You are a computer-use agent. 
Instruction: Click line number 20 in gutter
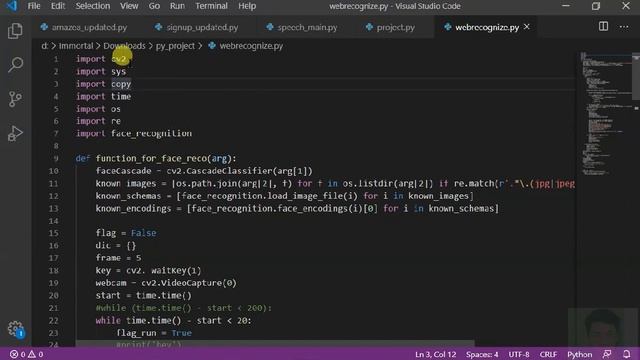click(53, 296)
